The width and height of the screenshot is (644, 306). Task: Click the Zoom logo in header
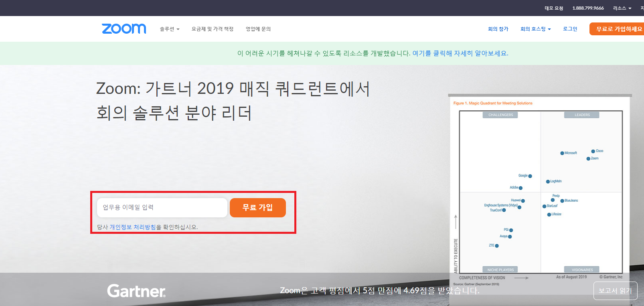pos(124,29)
